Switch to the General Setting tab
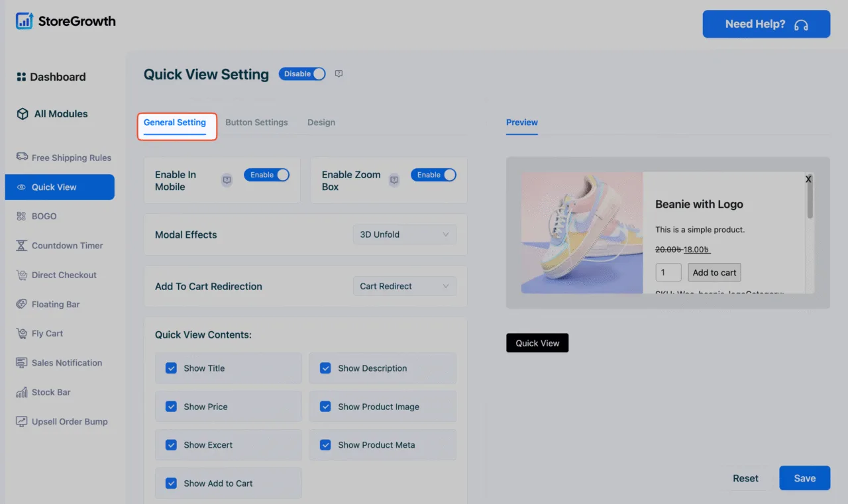 175,123
